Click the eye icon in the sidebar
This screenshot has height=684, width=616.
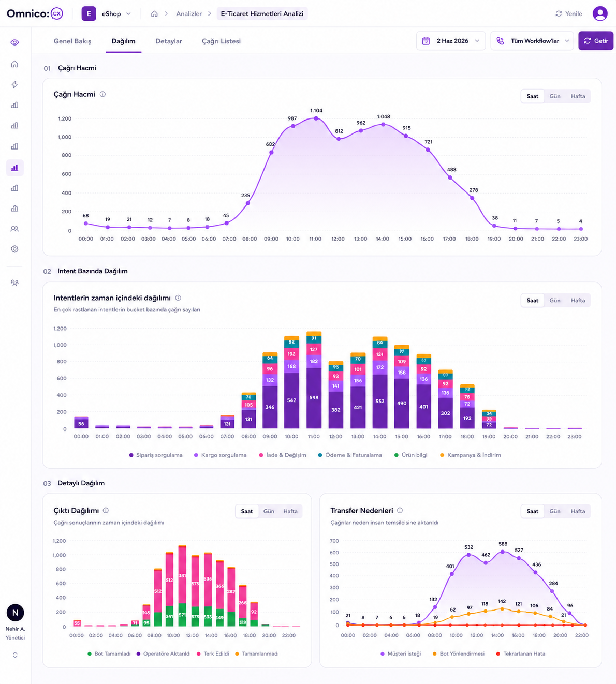point(14,42)
